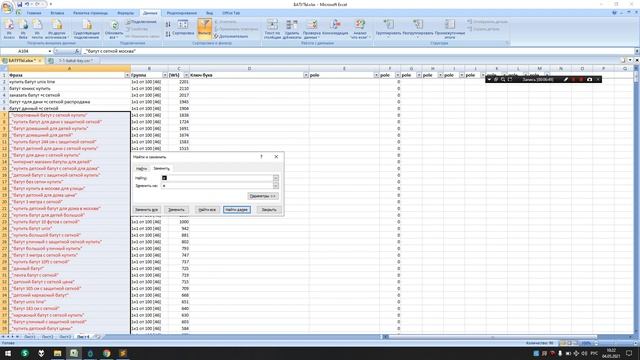This screenshot has height=360, width=640.
Task: Open the round Office button menu
Action: click(7, 7)
